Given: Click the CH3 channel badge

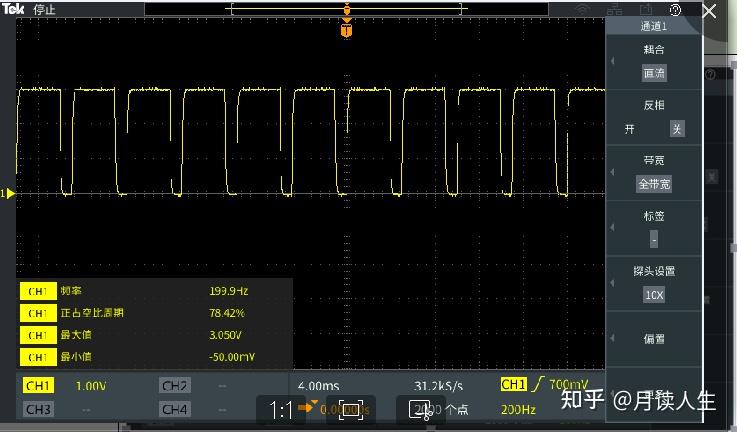Looking at the screenshot, I should tap(38, 409).
